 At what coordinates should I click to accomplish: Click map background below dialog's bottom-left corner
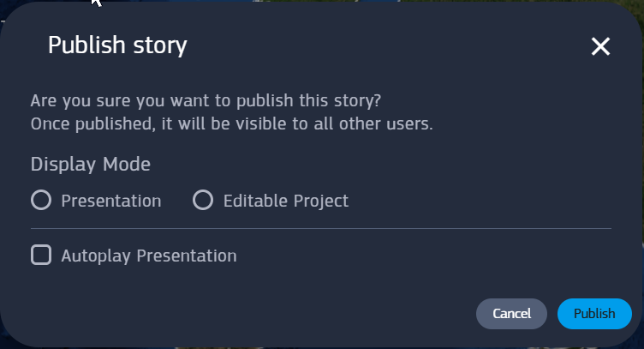[3, 345]
